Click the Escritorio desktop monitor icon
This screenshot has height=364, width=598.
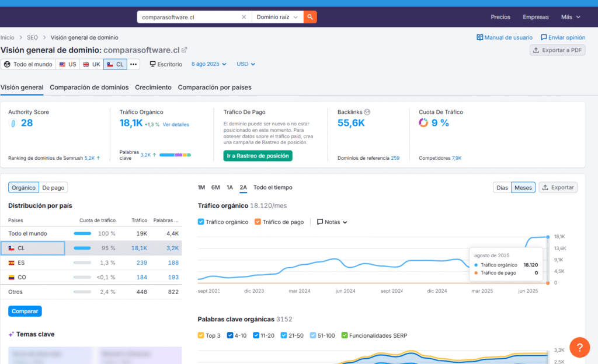(x=152, y=64)
